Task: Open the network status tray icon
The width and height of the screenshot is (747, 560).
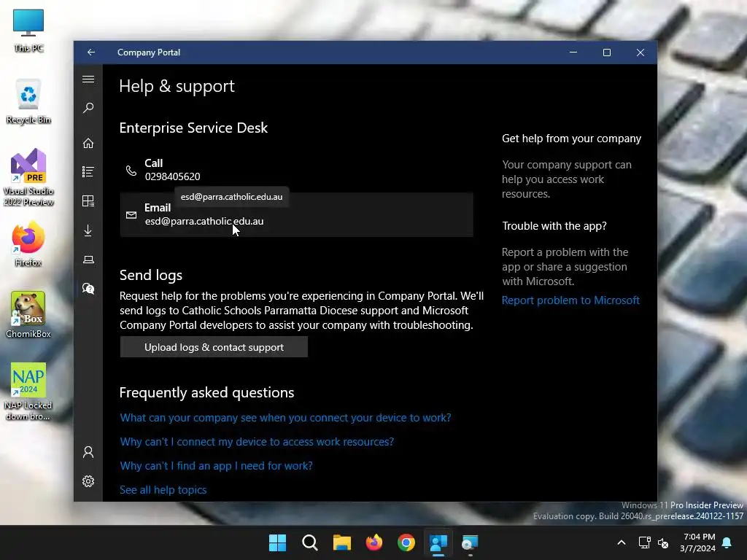Action: pyautogui.click(x=644, y=542)
